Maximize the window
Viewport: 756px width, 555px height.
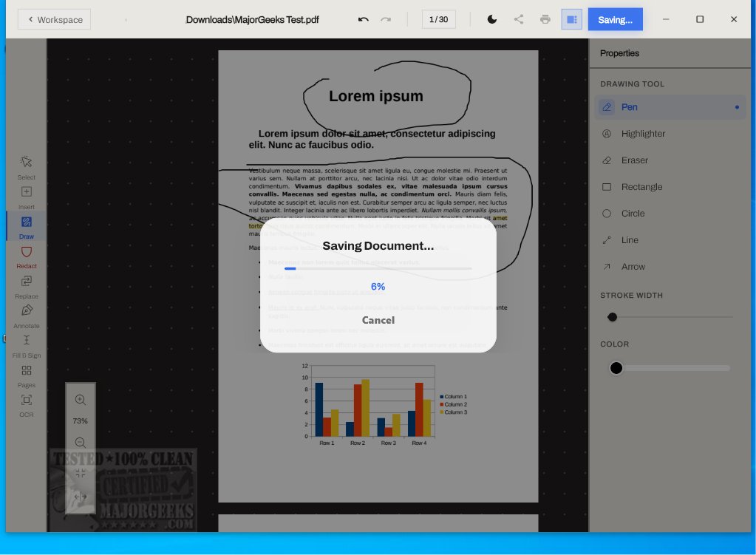[700, 19]
